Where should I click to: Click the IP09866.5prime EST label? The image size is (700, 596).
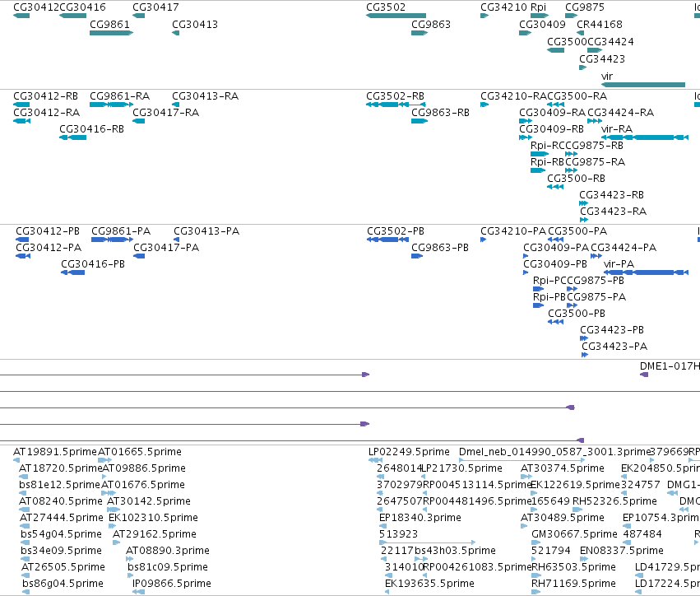[172, 584]
